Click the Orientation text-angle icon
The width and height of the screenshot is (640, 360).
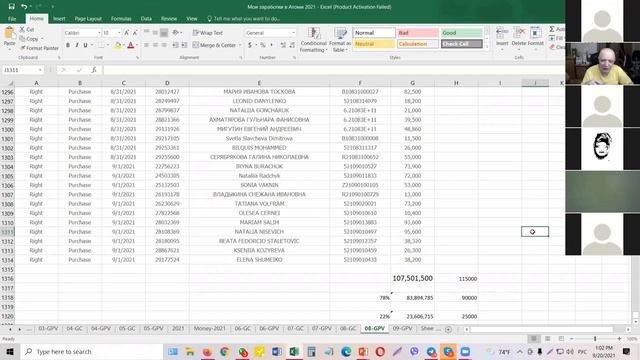pyautogui.click(x=176, y=33)
